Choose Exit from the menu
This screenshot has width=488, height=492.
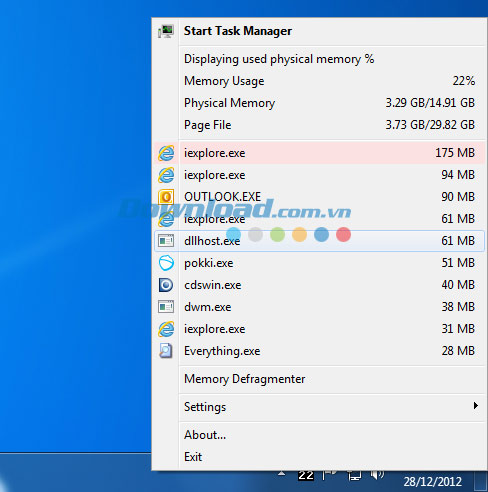pos(319,457)
